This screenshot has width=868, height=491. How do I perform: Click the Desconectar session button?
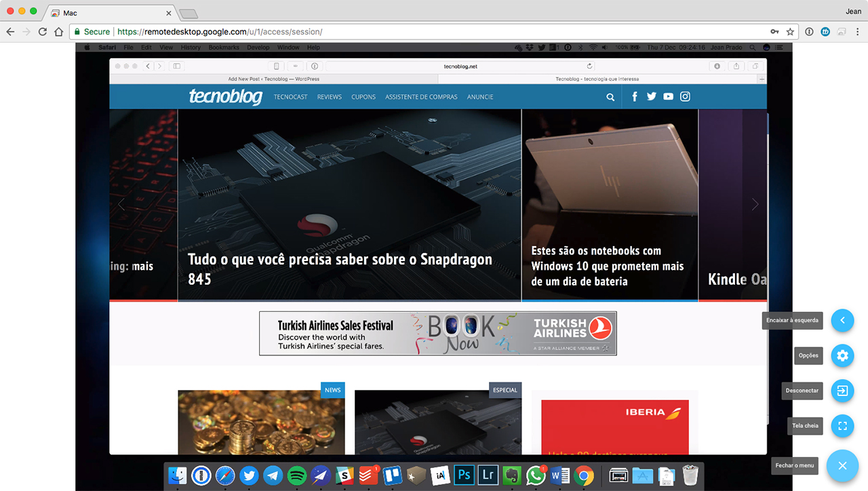[842, 391]
